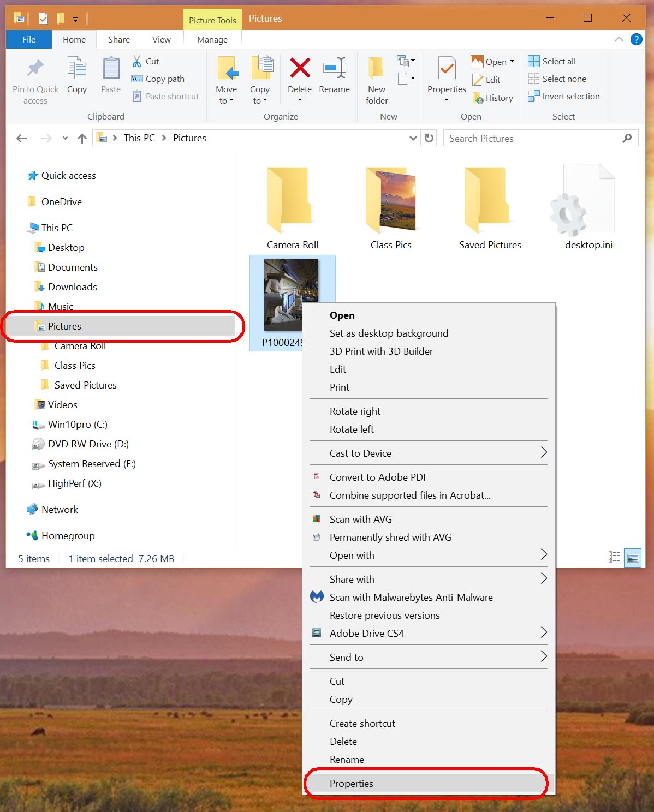Open the File tab
654x812 pixels.
pos(29,39)
